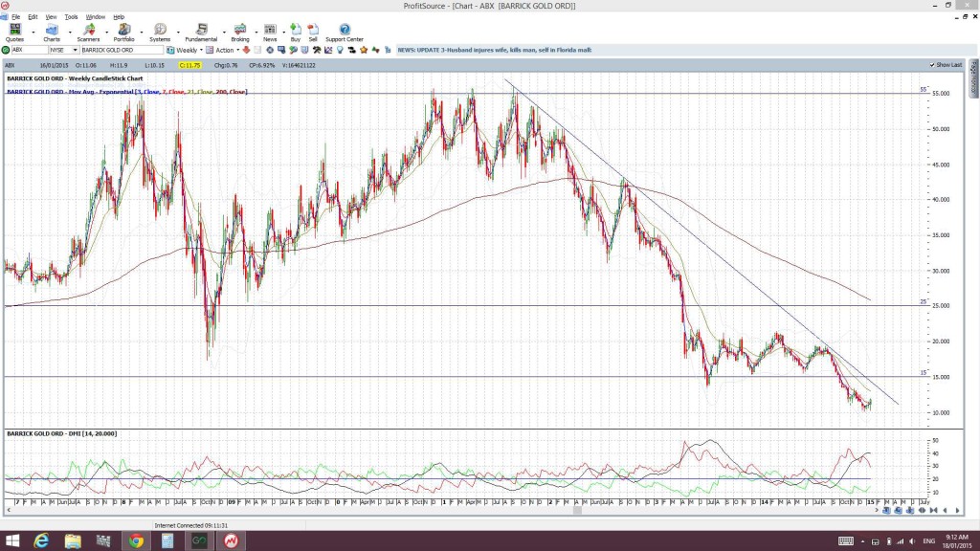Open the Window menu
The image size is (980, 551).
pos(95,17)
